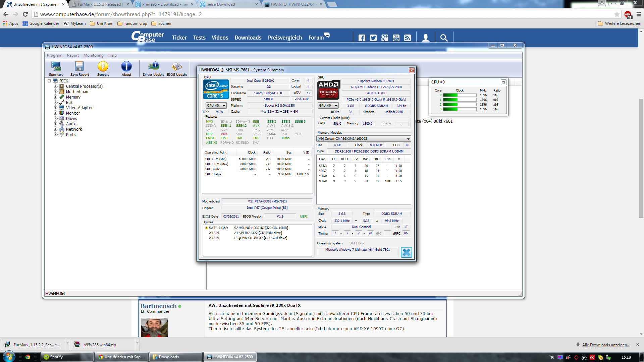The width and height of the screenshot is (644, 362).
Task: Launch BIOS Update from the toolbar
Action: 177,68
